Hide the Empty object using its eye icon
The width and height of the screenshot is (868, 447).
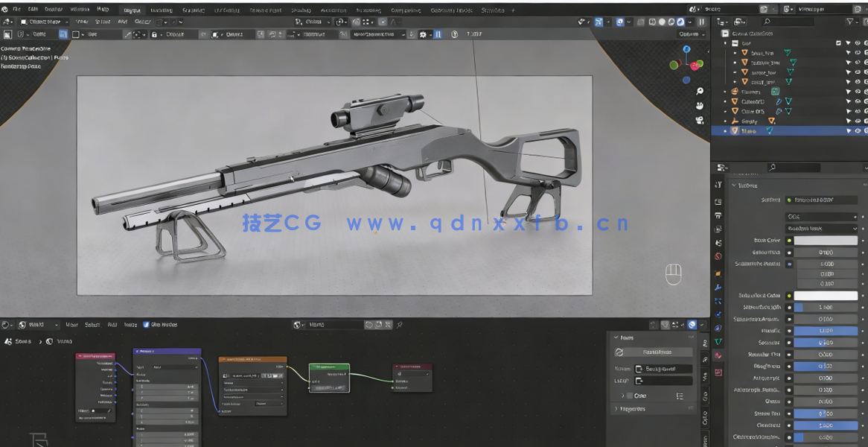pos(857,121)
